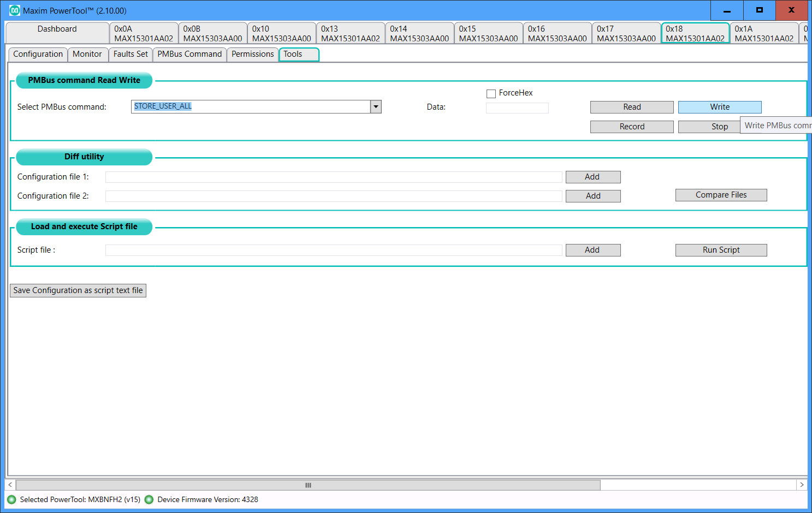Click the Maxim PowerTool app icon

point(15,10)
